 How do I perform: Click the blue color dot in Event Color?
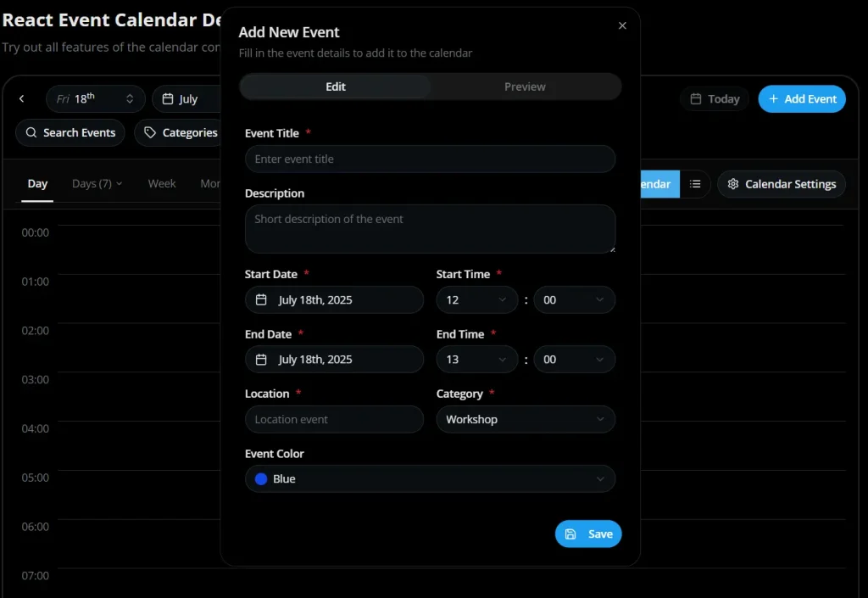(x=260, y=478)
